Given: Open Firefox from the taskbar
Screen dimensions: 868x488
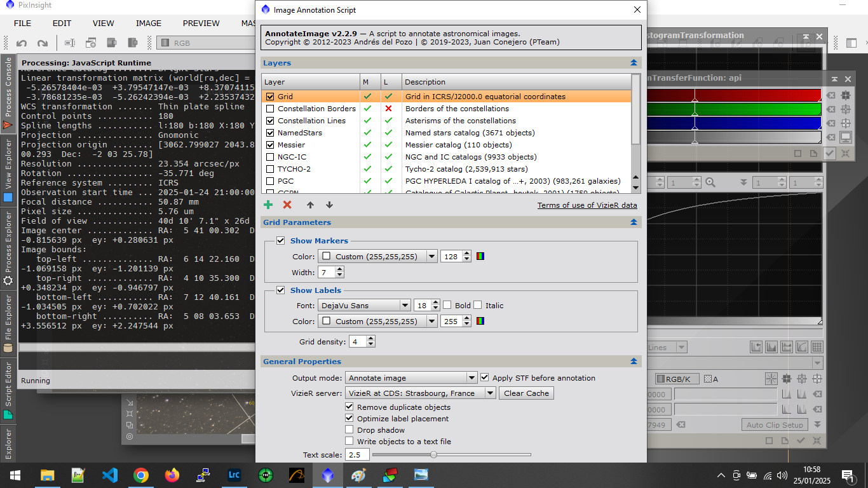Looking at the screenshot, I should click(x=172, y=475).
